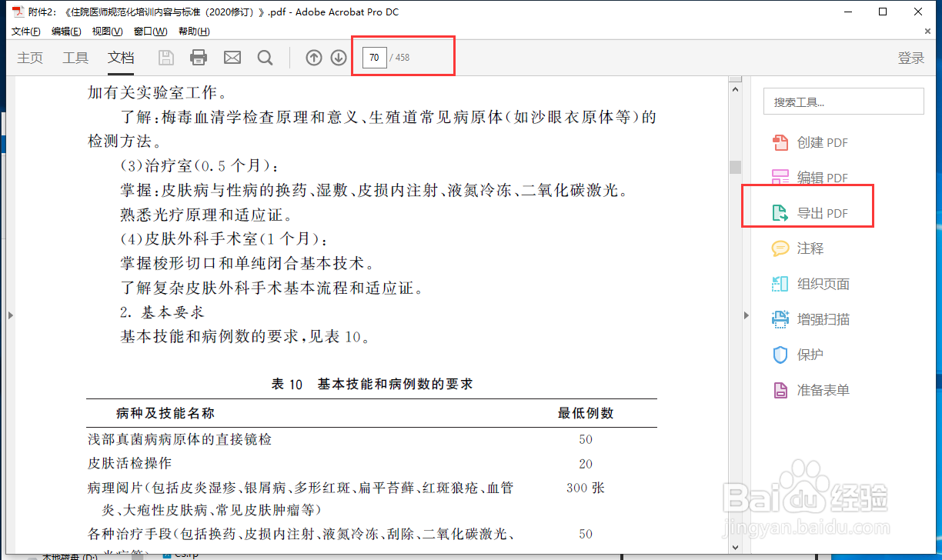The height and width of the screenshot is (560, 942).
Task: Open the 文件(F) menu
Action: click(26, 32)
